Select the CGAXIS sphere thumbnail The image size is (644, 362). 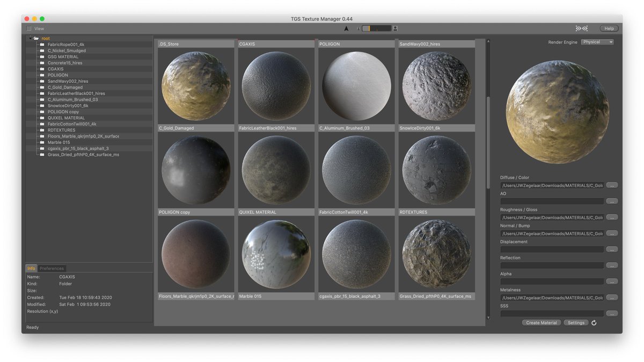pos(276,86)
